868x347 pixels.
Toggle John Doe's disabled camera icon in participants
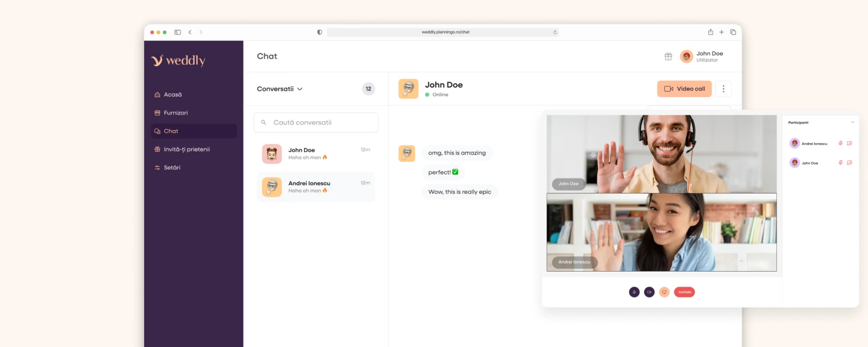click(x=849, y=163)
